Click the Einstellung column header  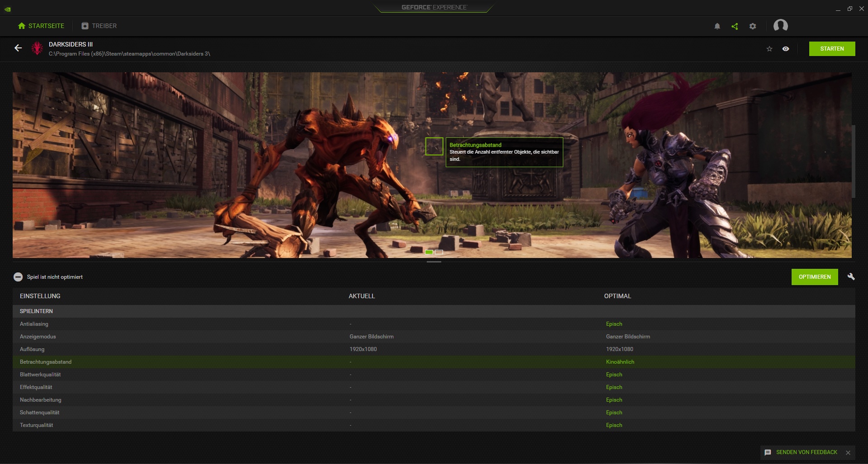[40, 296]
